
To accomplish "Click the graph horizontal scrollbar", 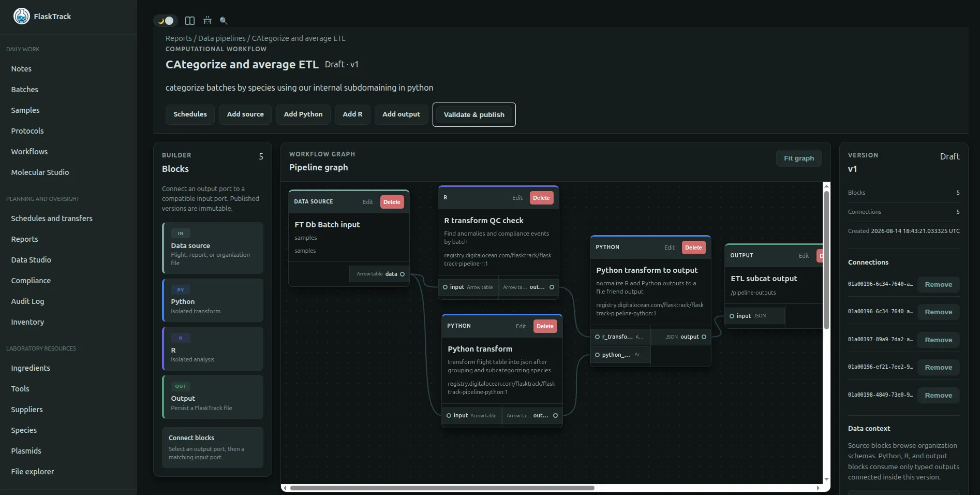I will [x=442, y=488].
